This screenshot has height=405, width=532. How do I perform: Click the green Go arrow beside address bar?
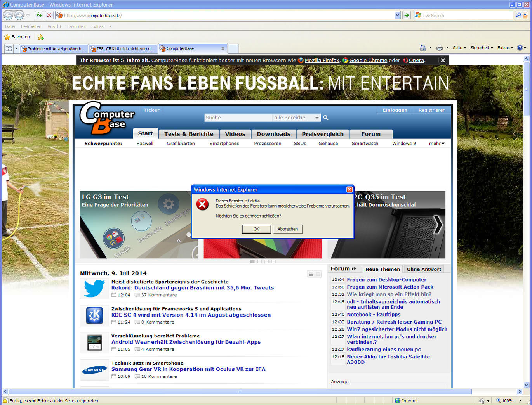click(x=407, y=15)
